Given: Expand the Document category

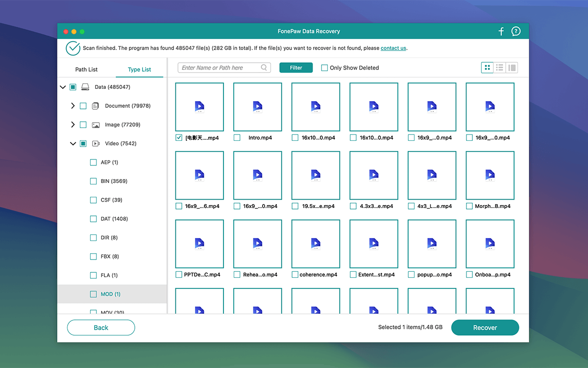Looking at the screenshot, I should pos(73,106).
